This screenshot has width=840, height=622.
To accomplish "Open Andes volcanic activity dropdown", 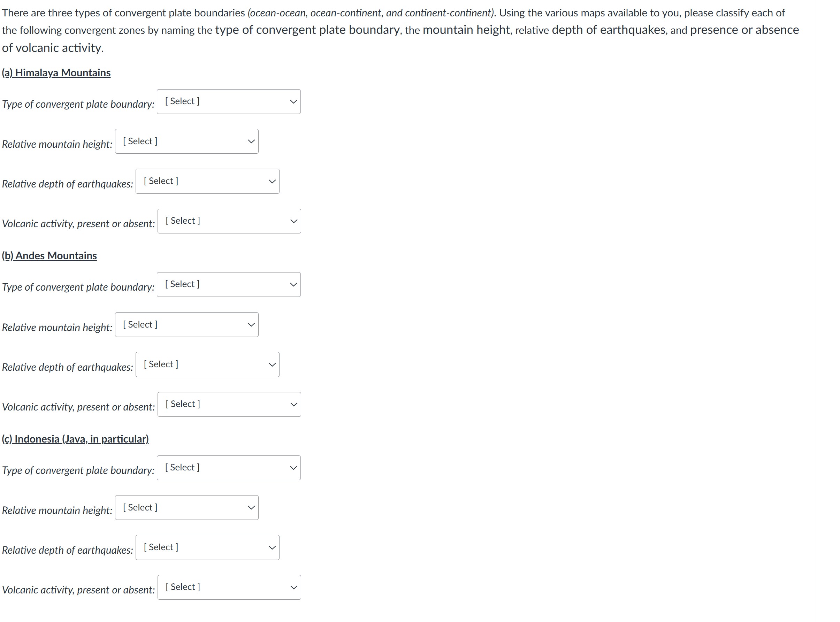I will 229,404.
